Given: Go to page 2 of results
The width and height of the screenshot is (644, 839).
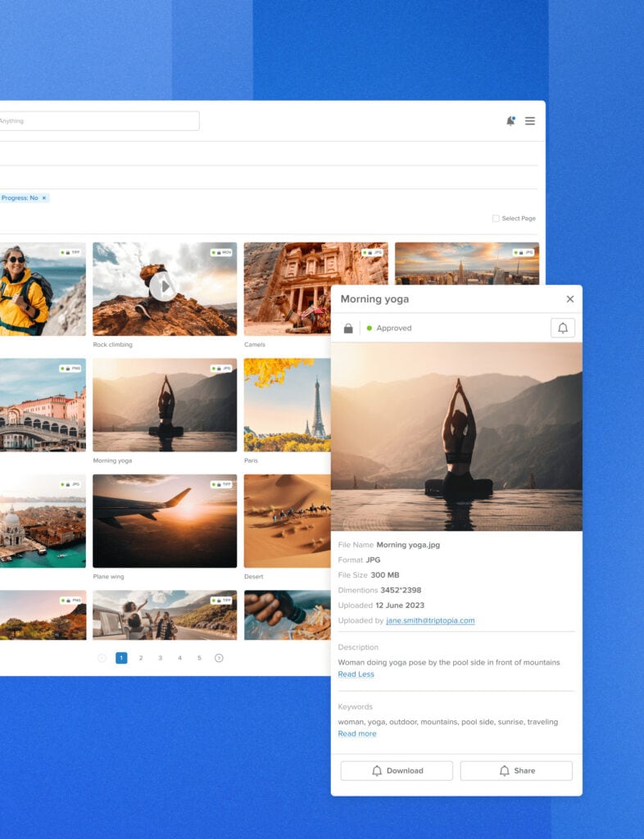Looking at the screenshot, I should pos(141,658).
